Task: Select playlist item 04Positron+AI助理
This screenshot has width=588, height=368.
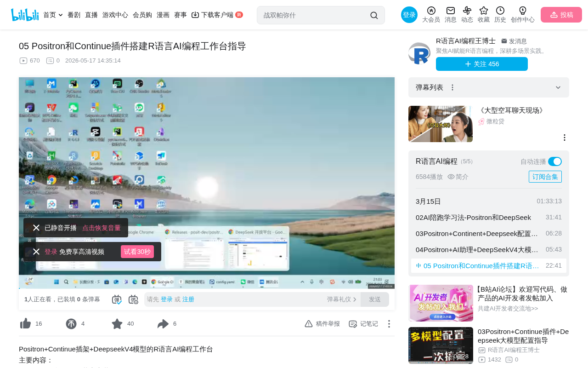Action: 489,249
